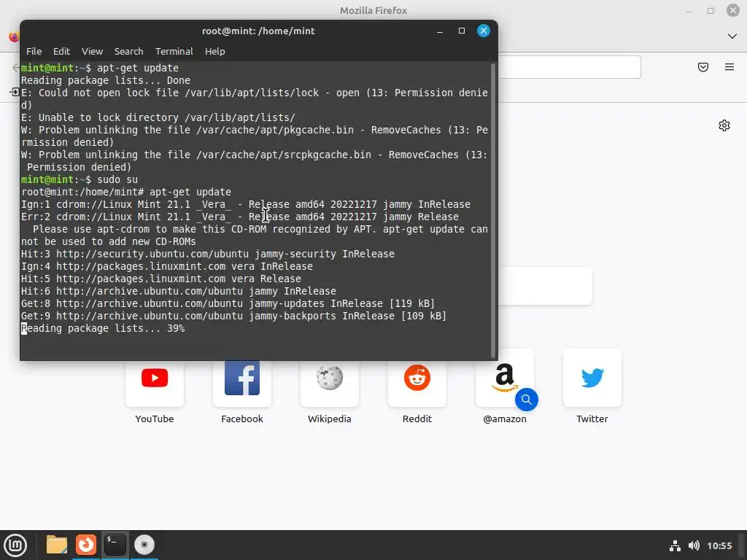Screen dimensions: 747x560
Task: Click the Firefox address bar field
Action: pyautogui.click(x=569, y=67)
